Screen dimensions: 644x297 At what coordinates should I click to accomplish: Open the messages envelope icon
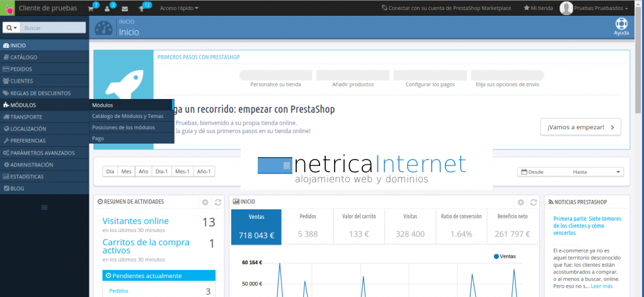tap(124, 9)
